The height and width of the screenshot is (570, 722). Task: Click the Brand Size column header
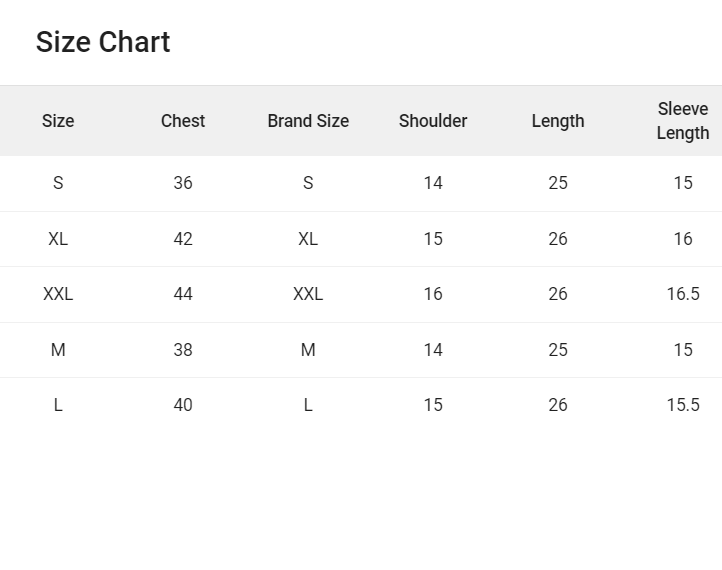point(308,121)
